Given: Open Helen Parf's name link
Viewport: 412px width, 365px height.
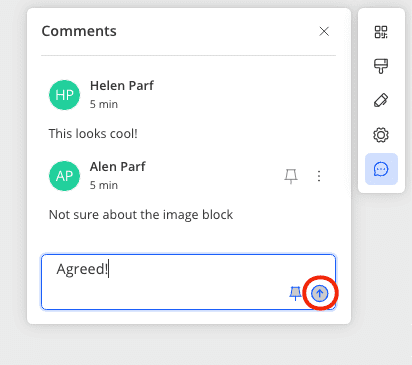Looking at the screenshot, I should (122, 86).
